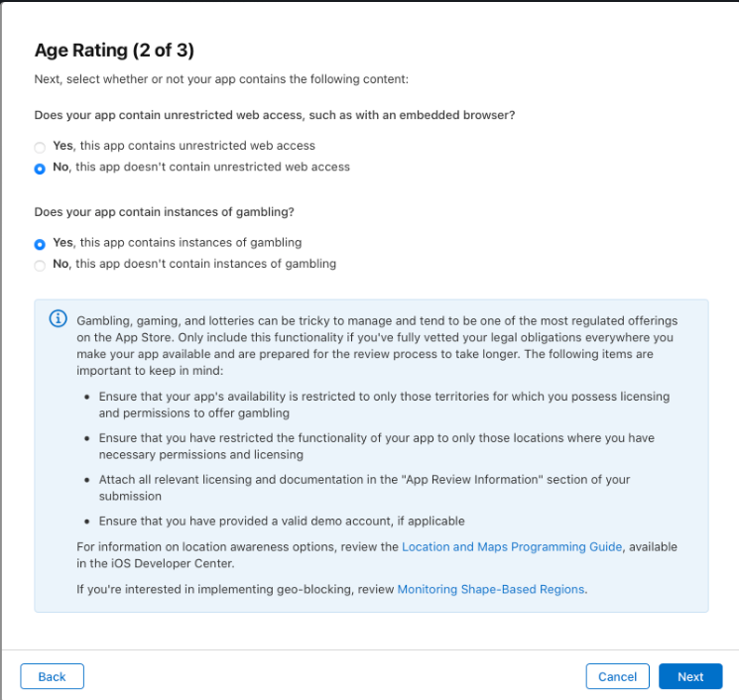Proceed with the Next button

tap(690, 676)
